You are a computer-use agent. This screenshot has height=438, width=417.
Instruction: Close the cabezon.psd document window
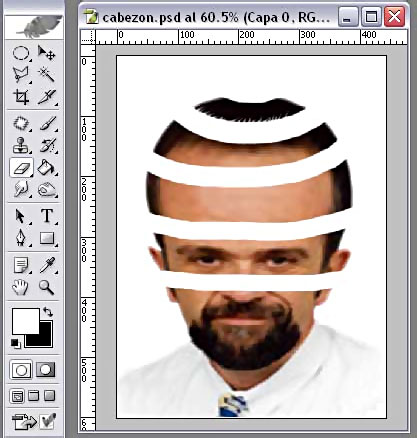pos(394,17)
